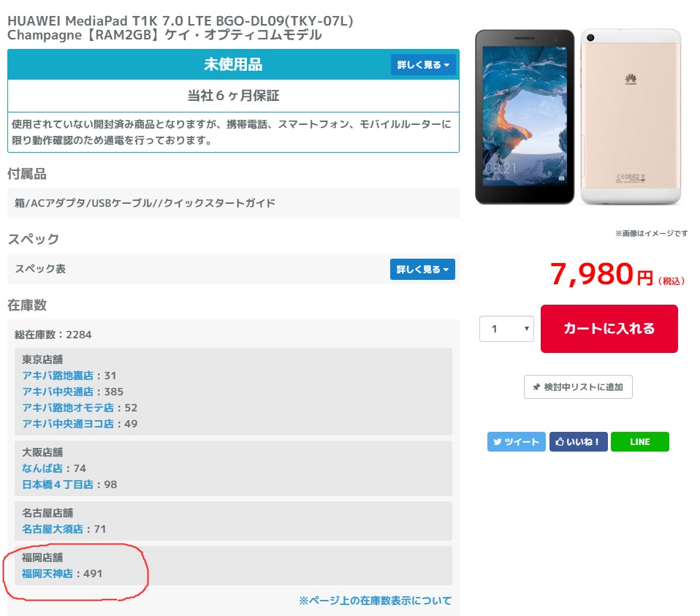Open the アキバ中央通店 store link
The width and height of the screenshot is (700, 616).
(x=58, y=392)
